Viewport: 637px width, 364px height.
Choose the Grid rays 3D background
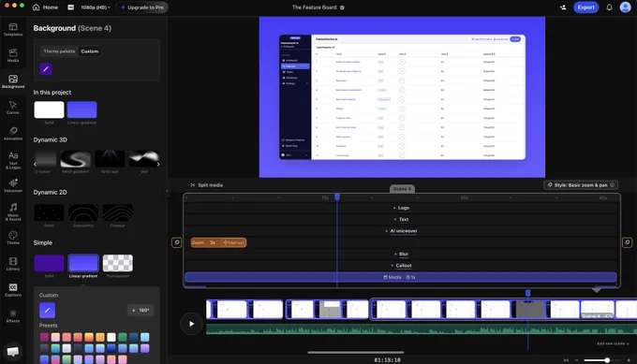(110, 159)
